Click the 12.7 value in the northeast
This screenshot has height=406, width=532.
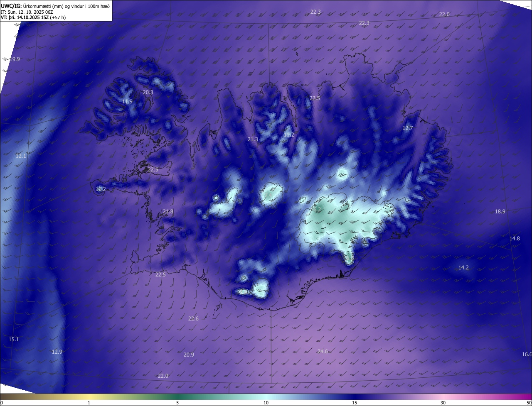click(x=408, y=128)
